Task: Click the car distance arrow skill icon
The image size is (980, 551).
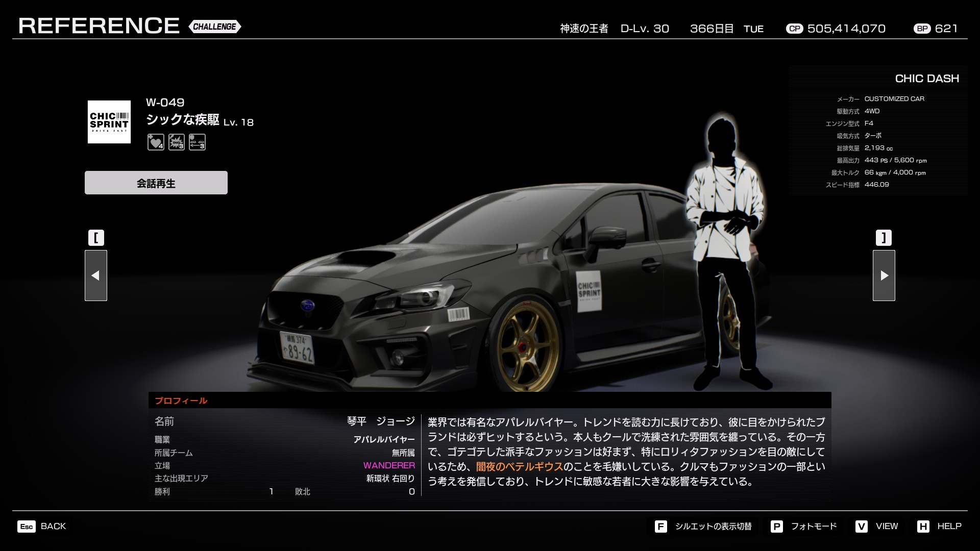Action: [x=197, y=142]
